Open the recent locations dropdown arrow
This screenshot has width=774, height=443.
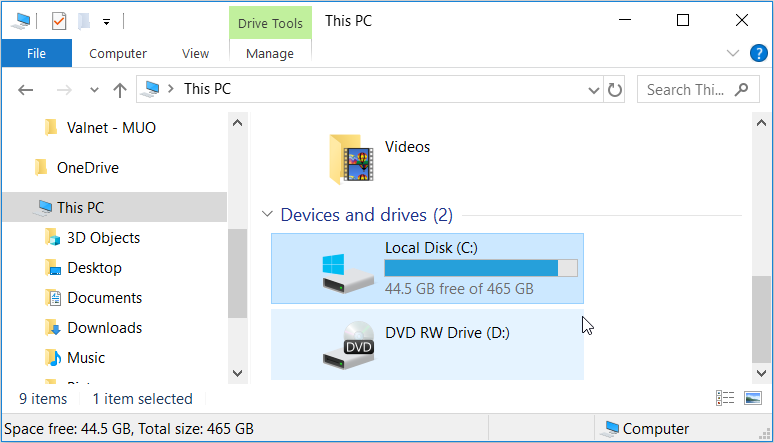pos(94,90)
